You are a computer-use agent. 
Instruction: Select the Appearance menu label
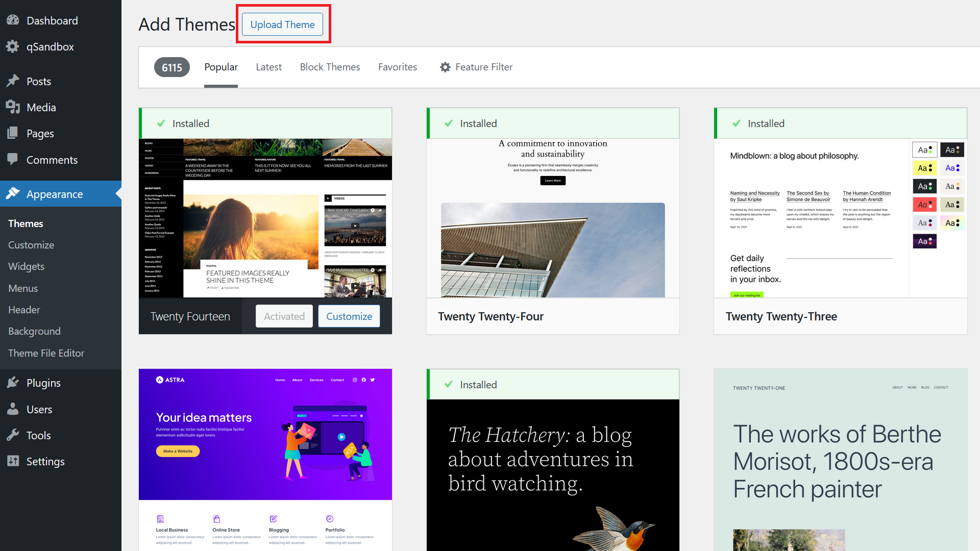point(55,194)
